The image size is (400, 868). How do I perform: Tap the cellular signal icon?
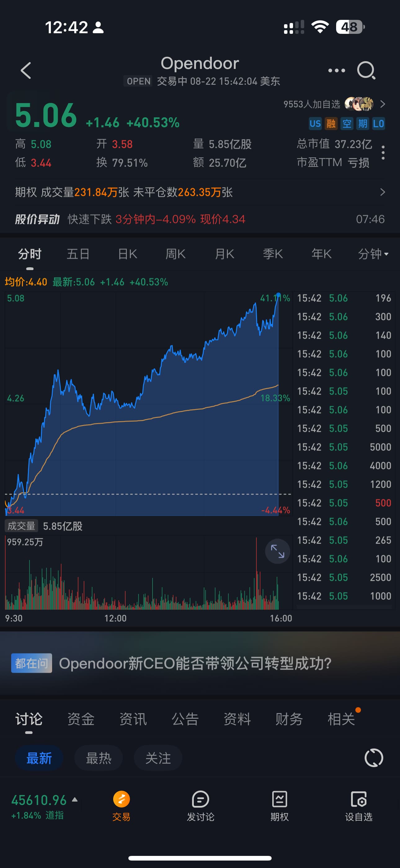coord(294,27)
